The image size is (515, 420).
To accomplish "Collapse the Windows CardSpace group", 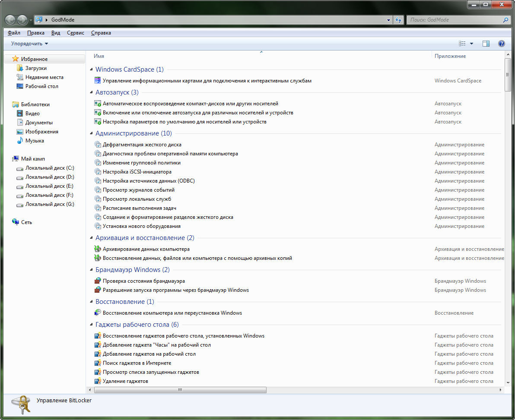I will coord(91,69).
